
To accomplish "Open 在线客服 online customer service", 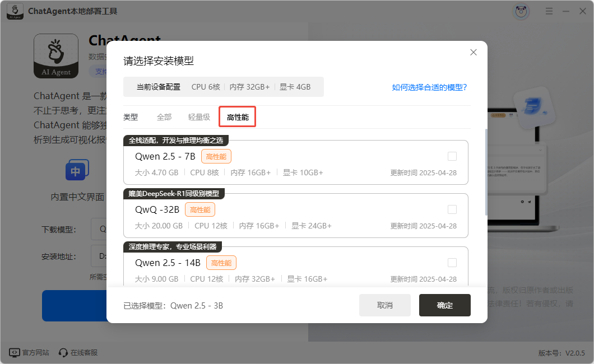I will click(78, 353).
